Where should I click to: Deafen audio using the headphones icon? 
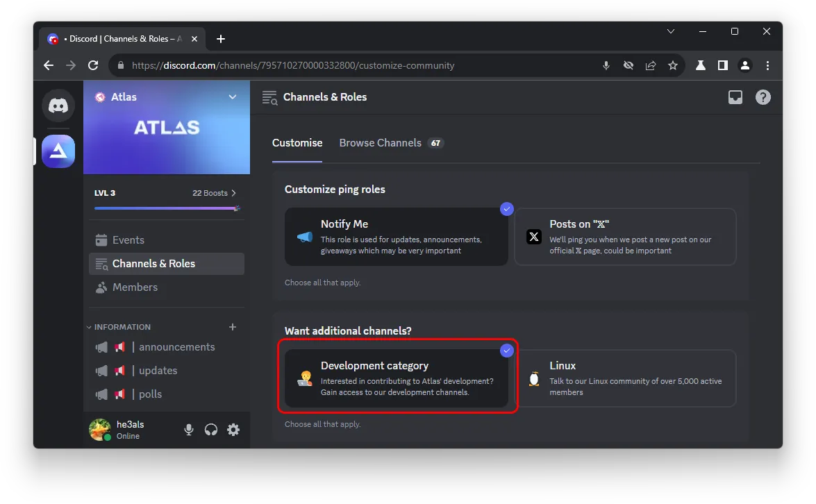[x=210, y=430]
